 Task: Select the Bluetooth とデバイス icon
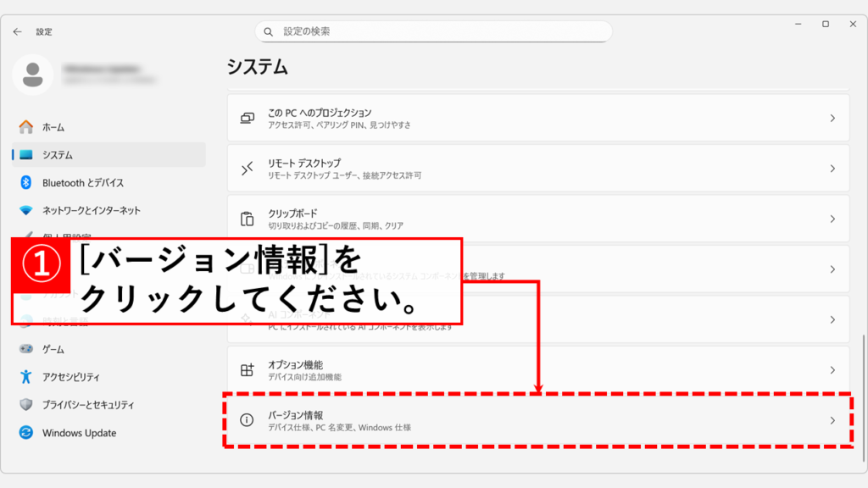pos(26,183)
